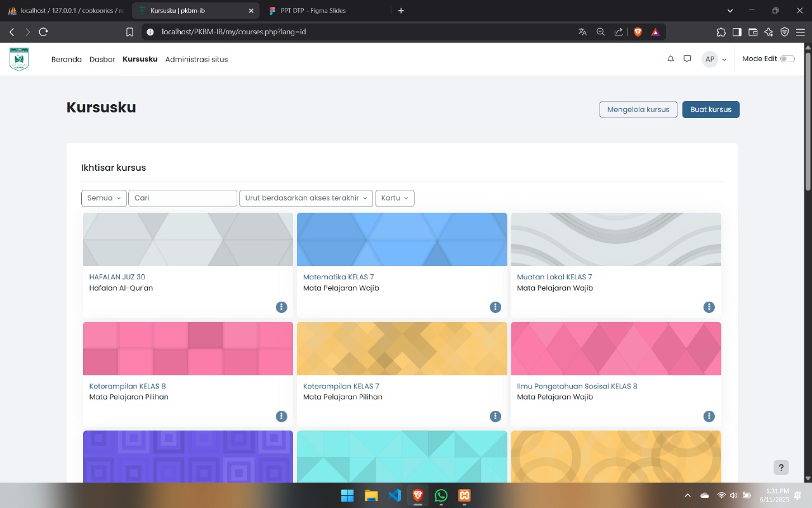Screen dimensions: 812x508
Task: Click inside the Cari search field
Action: pyautogui.click(x=183, y=197)
